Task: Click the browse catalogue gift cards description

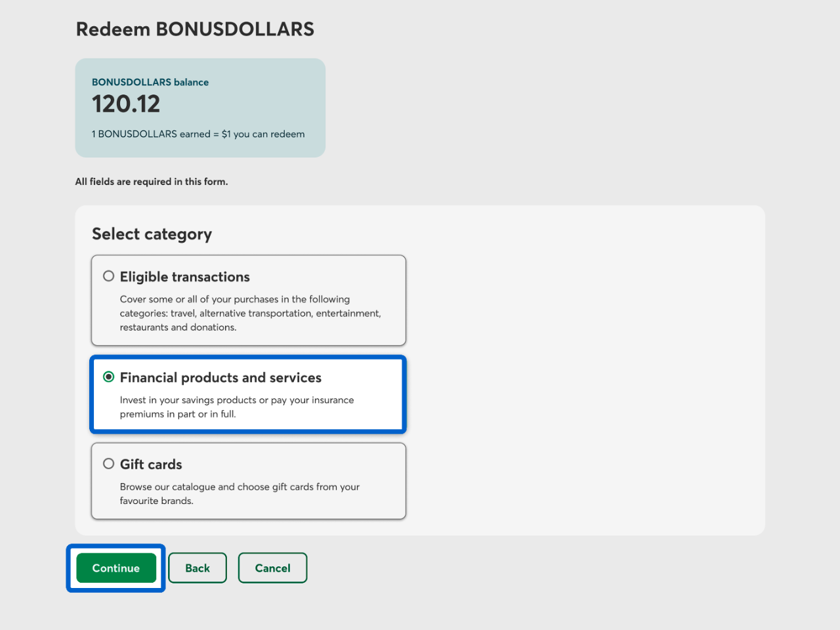Action: [x=240, y=493]
